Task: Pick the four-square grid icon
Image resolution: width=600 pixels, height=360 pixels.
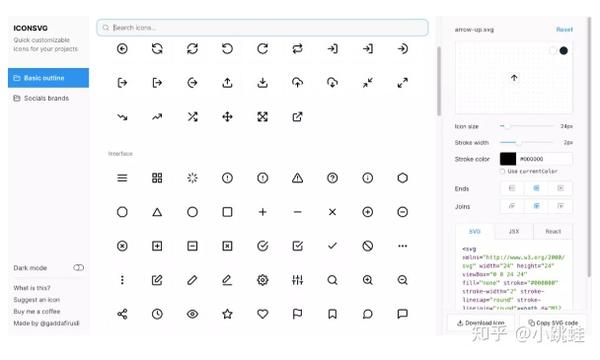Action: pos(157,178)
